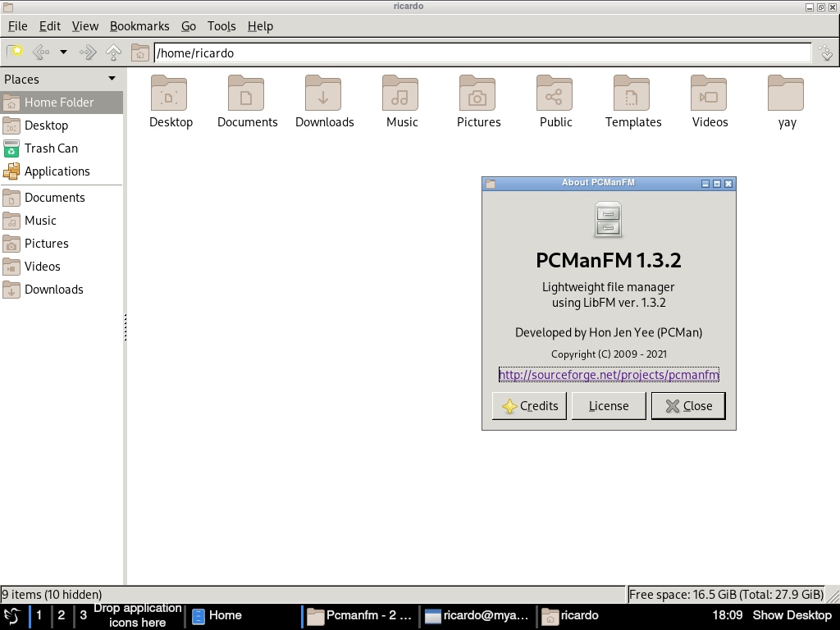Click the 18:09 panel clock
The image size is (840, 630).
point(727,615)
